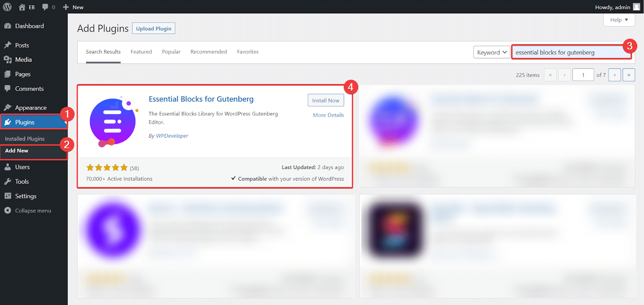
Task: Open the Settings menu label
Action: [x=26, y=196]
